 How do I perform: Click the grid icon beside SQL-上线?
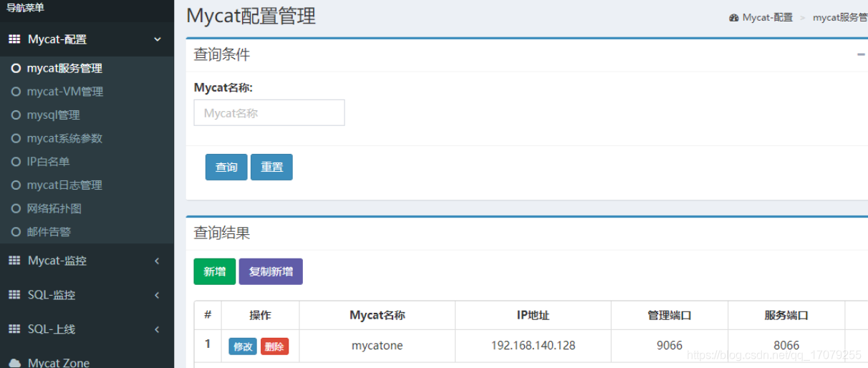click(14, 329)
